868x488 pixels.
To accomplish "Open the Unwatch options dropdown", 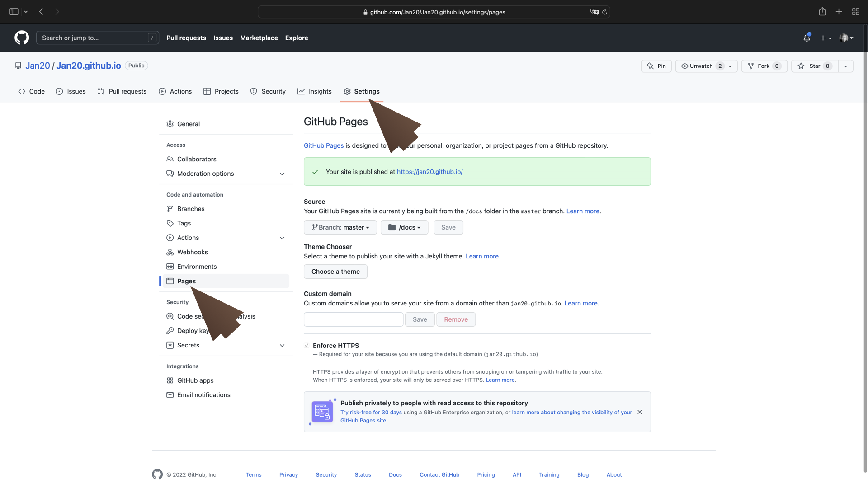I will 730,66.
